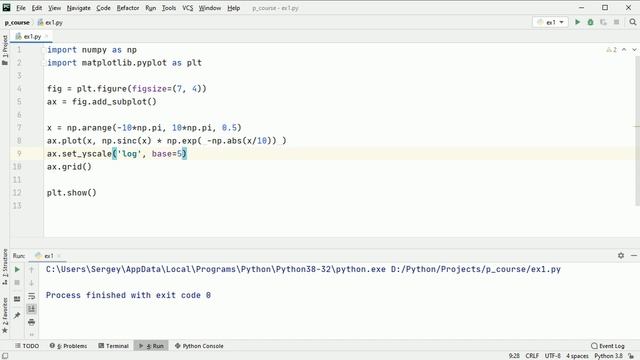640x360 pixels.
Task: Collapse the import block fold marker
Action: pos(43,50)
